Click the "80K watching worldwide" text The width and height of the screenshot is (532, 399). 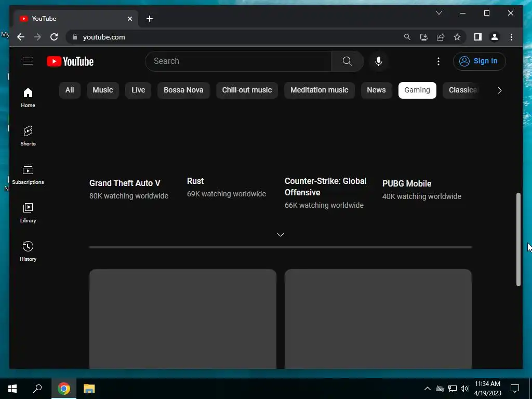129,196
